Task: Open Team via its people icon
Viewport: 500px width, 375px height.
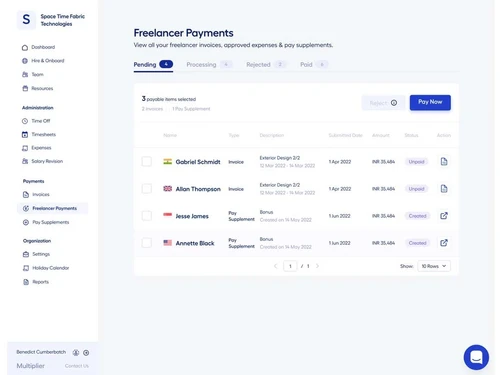Action: pos(25,74)
